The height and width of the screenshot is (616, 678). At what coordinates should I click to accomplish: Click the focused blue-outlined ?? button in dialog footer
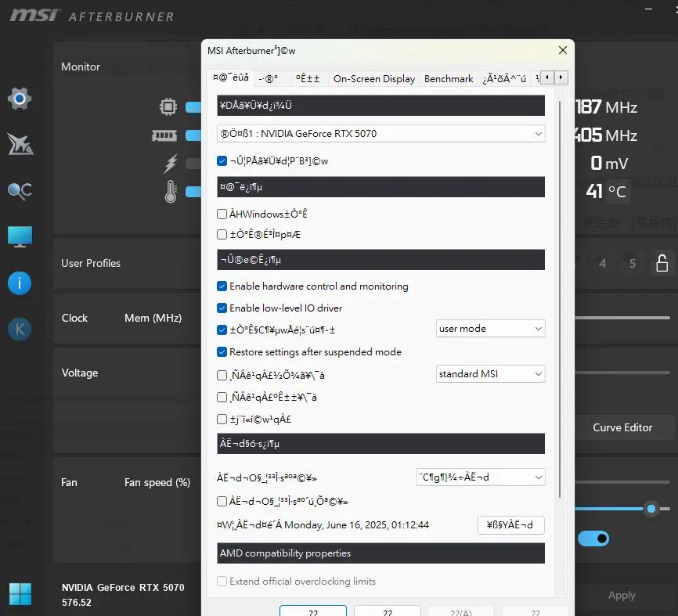click(313, 611)
